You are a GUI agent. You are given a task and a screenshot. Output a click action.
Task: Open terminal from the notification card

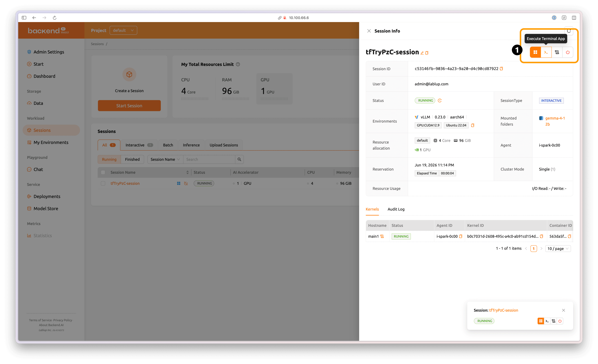point(547,321)
